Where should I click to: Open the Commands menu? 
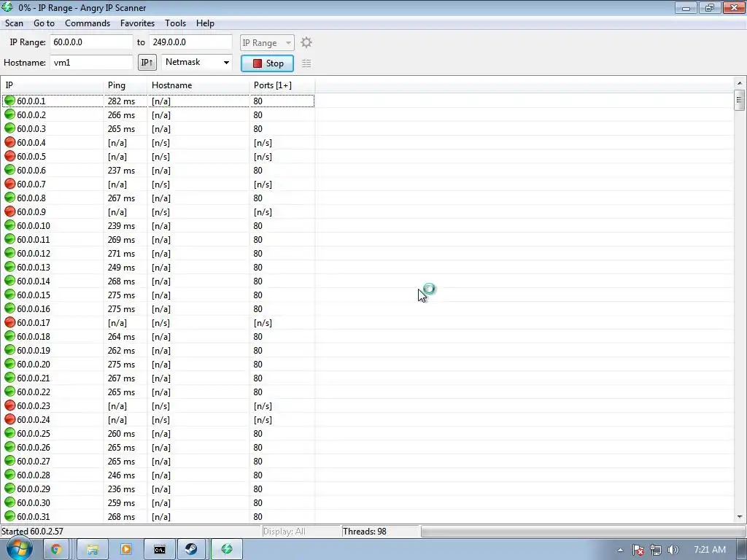[88, 23]
